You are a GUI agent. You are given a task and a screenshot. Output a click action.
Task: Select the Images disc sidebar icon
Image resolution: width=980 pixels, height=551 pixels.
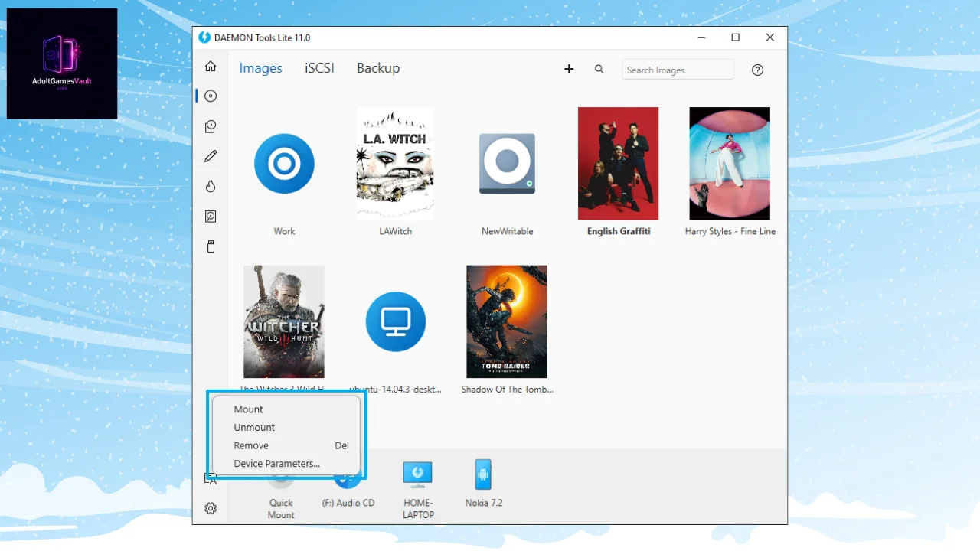211,96
